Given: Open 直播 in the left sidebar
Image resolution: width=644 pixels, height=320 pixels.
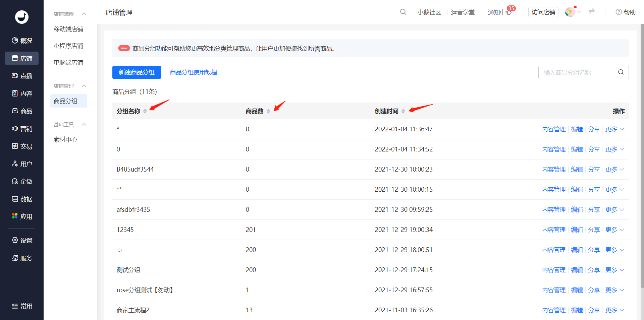Looking at the screenshot, I should click(x=22, y=76).
